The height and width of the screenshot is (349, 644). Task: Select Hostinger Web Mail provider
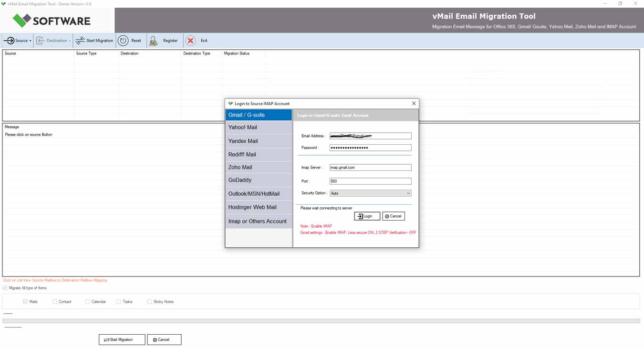click(259, 207)
